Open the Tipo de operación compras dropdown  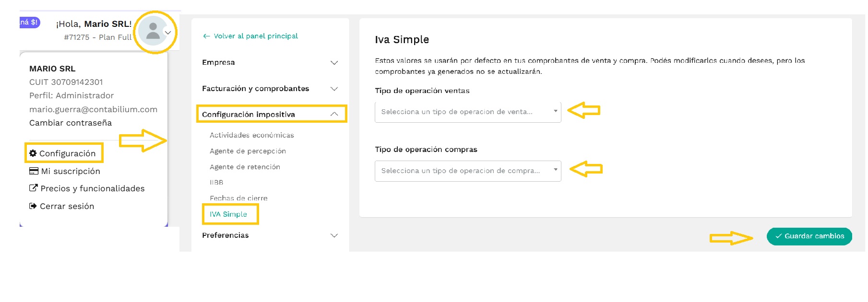click(x=468, y=171)
